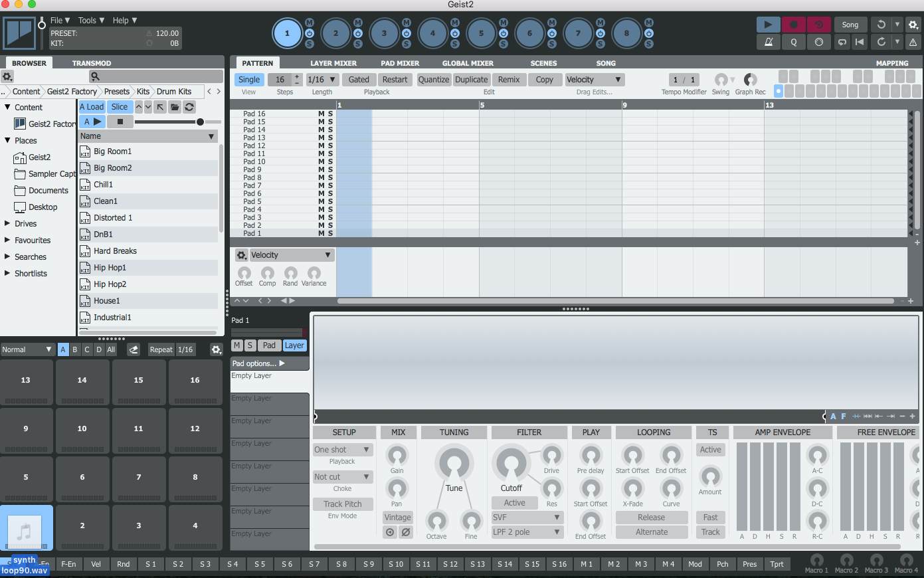Image resolution: width=924 pixels, height=578 pixels.
Task: Adjust the browser preview volume slider
Action: pyautogui.click(x=178, y=122)
